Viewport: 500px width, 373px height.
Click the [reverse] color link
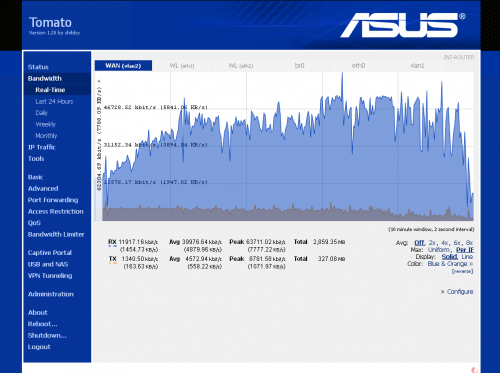click(x=462, y=271)
